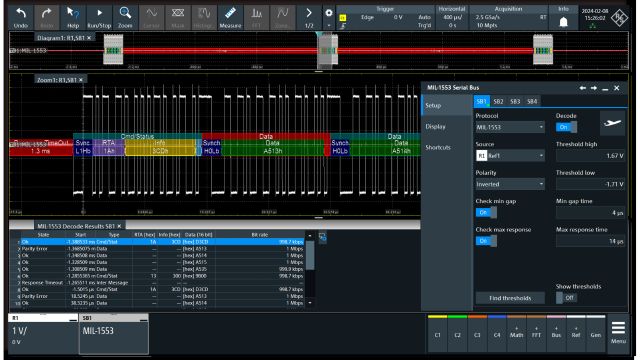Click the airplane protocol icon
640x360 pixels.
pyautogui.click(x=612, y=123)
